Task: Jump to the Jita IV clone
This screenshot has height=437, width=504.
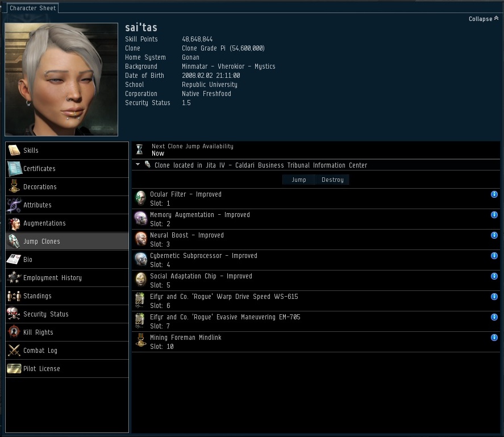Action: 299,180
